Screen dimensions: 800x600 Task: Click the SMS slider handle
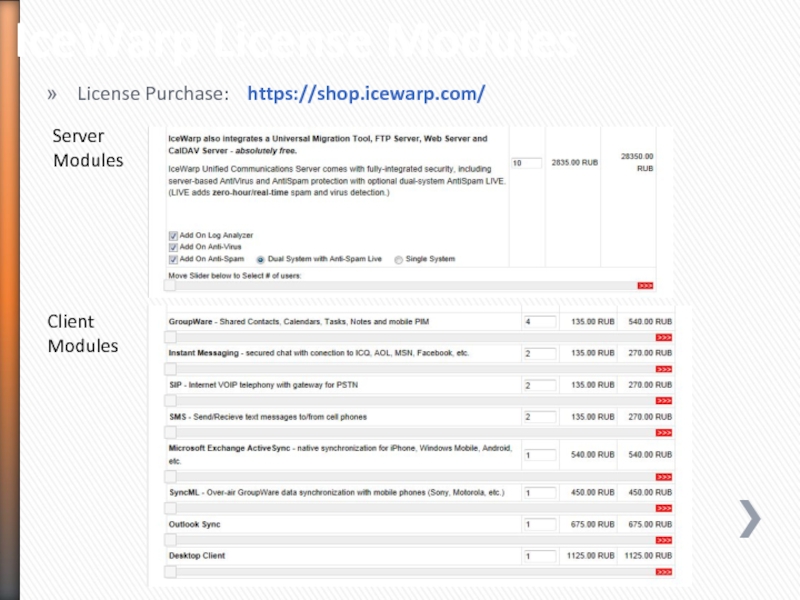[170, 433]
